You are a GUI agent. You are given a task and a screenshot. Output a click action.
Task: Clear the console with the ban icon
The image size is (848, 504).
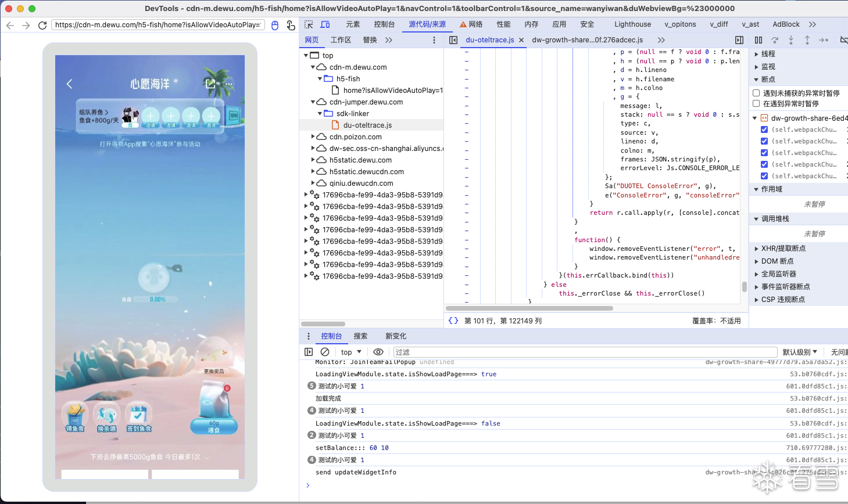point(325,352)
